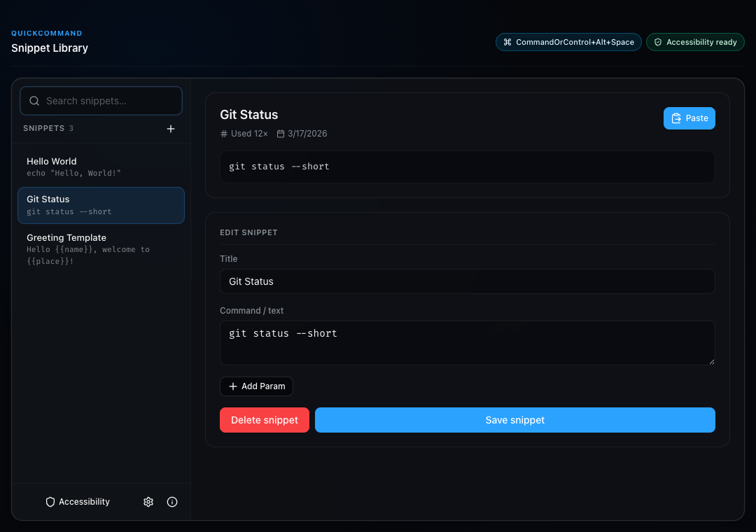Click the SNIPPETS 3 section header
Viewport: 756px width, 532px height.
click(x=48, y=128)
